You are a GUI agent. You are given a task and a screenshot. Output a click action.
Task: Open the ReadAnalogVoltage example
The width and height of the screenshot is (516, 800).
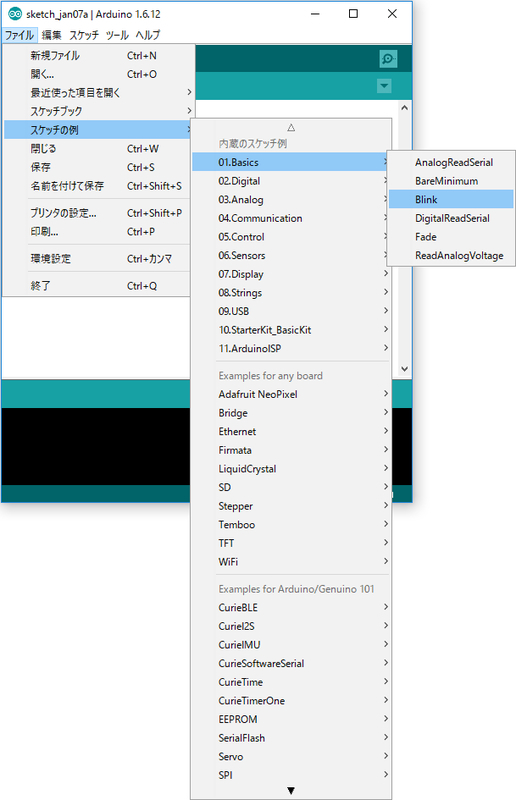tap(451, 255)
